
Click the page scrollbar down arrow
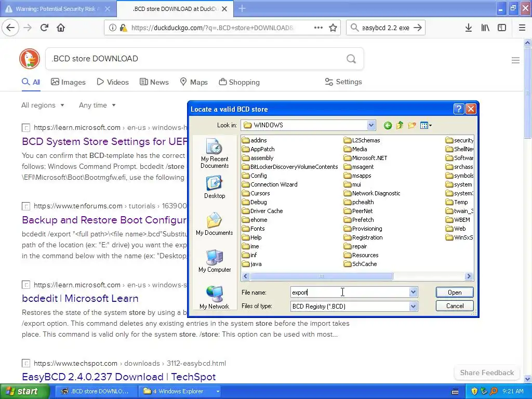[x=527, y=379]
